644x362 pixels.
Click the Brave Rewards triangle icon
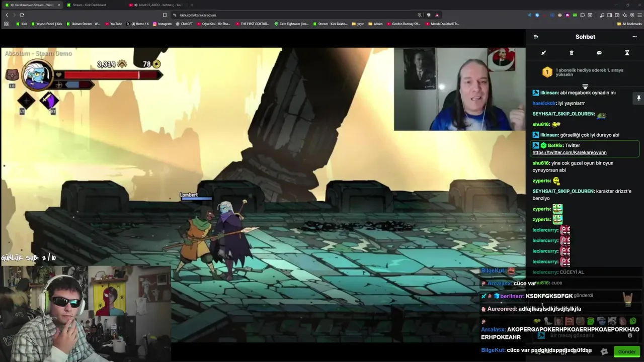[x=437, y=15]
